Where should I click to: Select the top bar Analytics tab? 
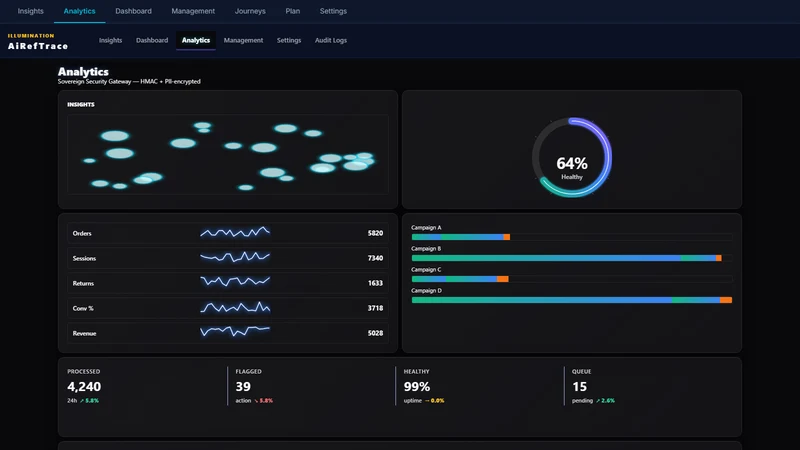(x=80, y=11)
